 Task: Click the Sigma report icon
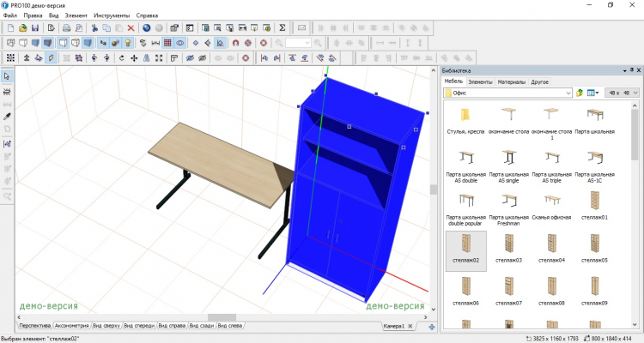pyautogui.click(x=283, y=27)
